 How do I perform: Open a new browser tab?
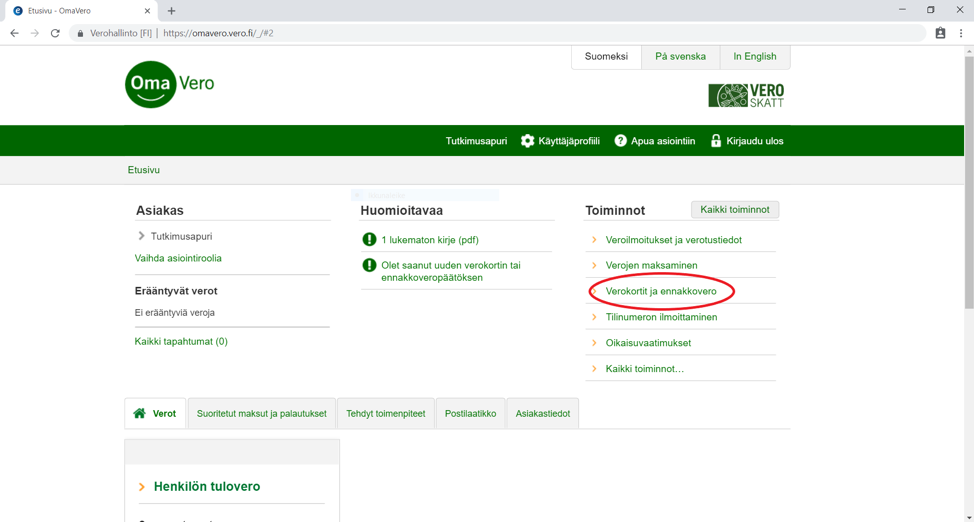pos(171,11)
